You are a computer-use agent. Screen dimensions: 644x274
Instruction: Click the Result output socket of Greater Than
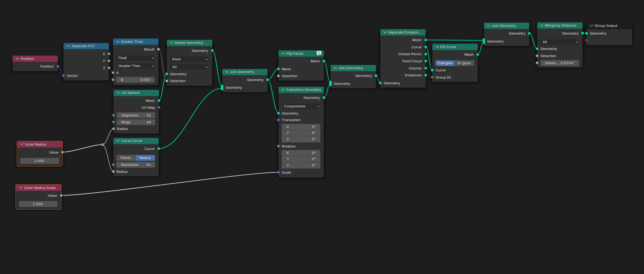[159, 49]
